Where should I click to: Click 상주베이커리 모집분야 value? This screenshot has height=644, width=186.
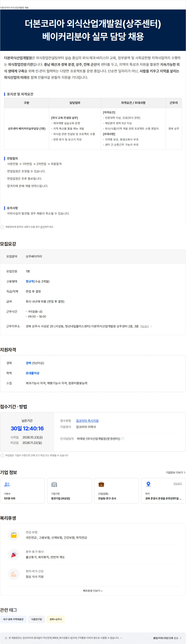pyautogui.click(x=34, y=256)
